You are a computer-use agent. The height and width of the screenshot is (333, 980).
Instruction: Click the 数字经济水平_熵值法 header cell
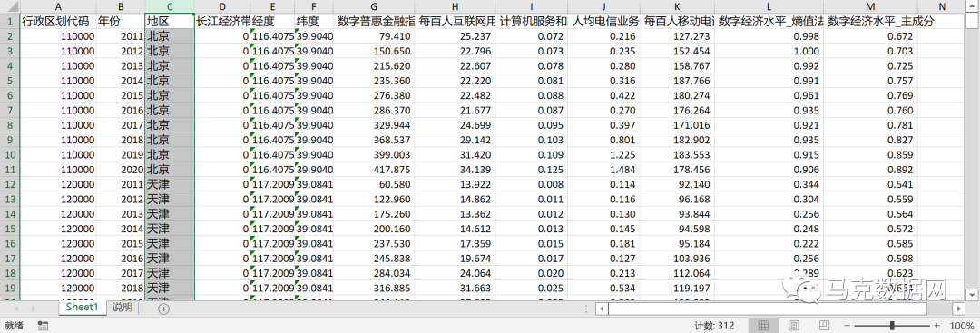click(x=769, y=21)
